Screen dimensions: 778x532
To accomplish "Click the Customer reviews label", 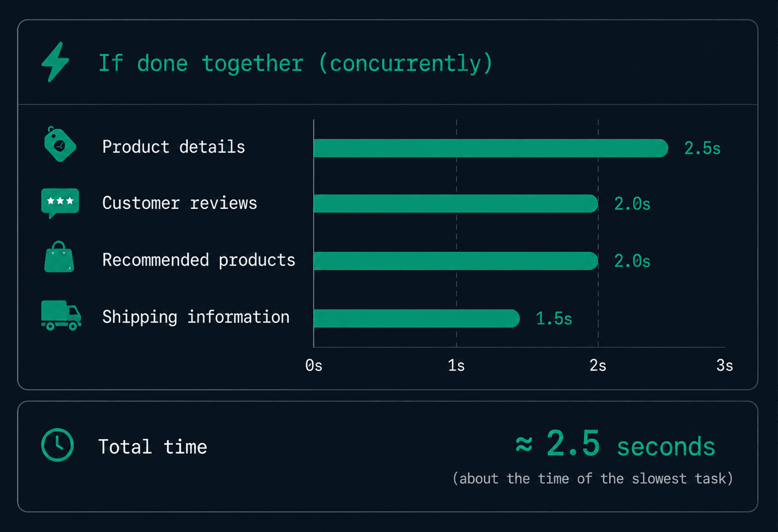I will pos(179,203).
